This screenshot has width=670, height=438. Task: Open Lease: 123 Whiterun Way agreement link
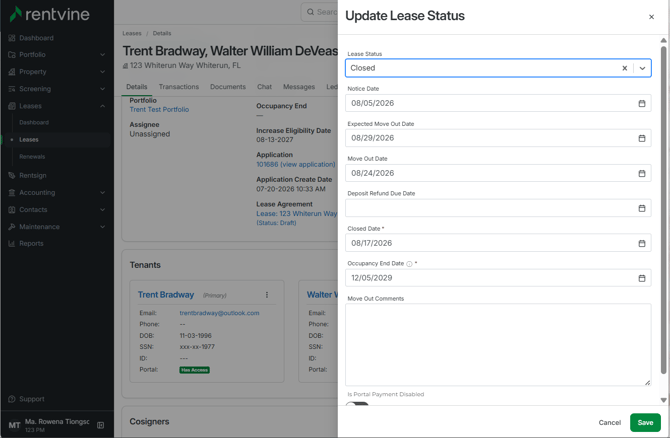coord(297,214)
